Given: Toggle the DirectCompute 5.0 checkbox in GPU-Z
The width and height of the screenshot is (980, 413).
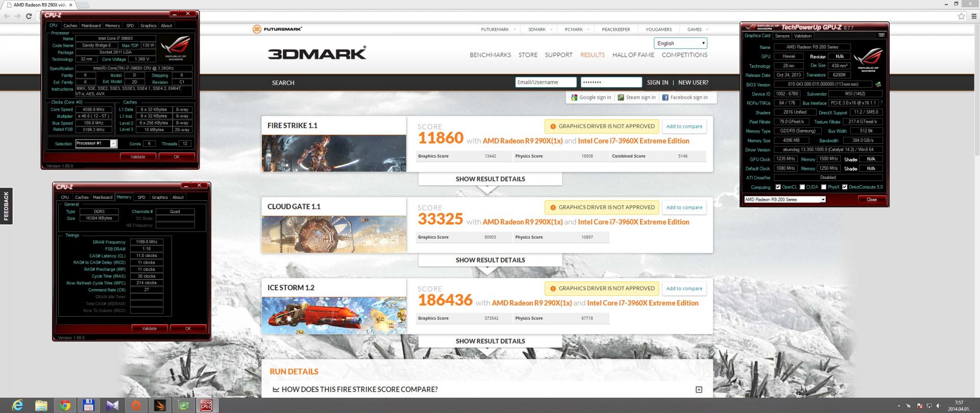Looking at the screenshot, I should coord(845,187).
